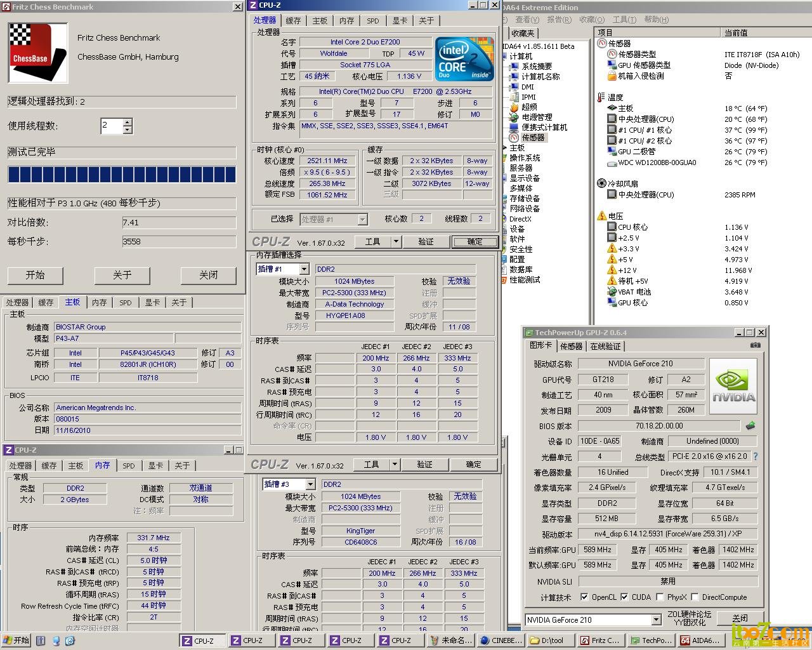Screen dimensions: 812x650
Task: Click the 电压 warning section icon
Action: pyautogui.click(x=601, y=216)
